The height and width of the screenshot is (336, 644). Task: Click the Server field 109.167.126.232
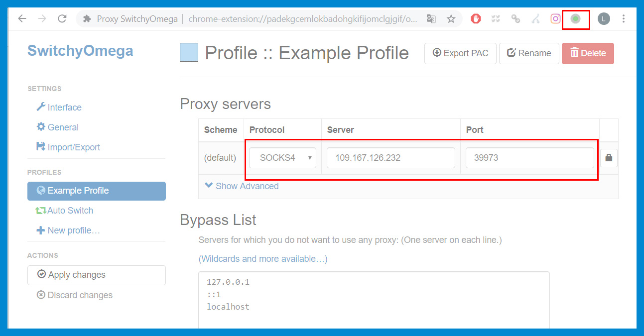click(x=391, y=158)
